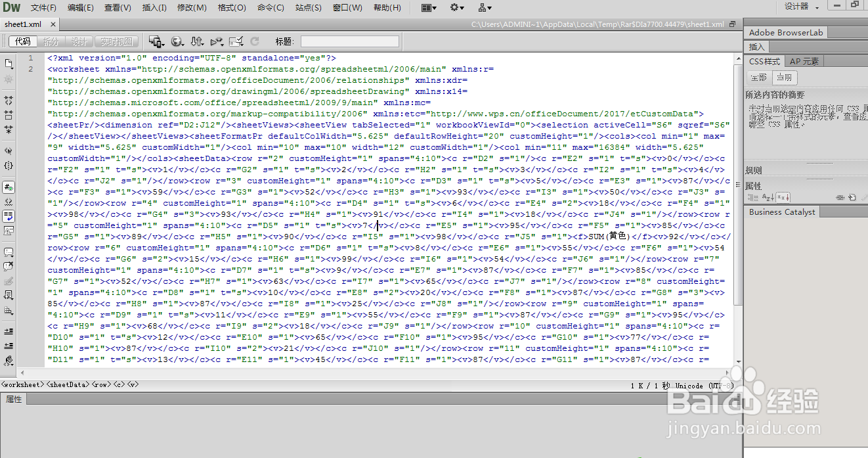Open the 命令(C) menu
Viewport: 868px width, 458px height.
pyautogui.click(x=271, y=8)
